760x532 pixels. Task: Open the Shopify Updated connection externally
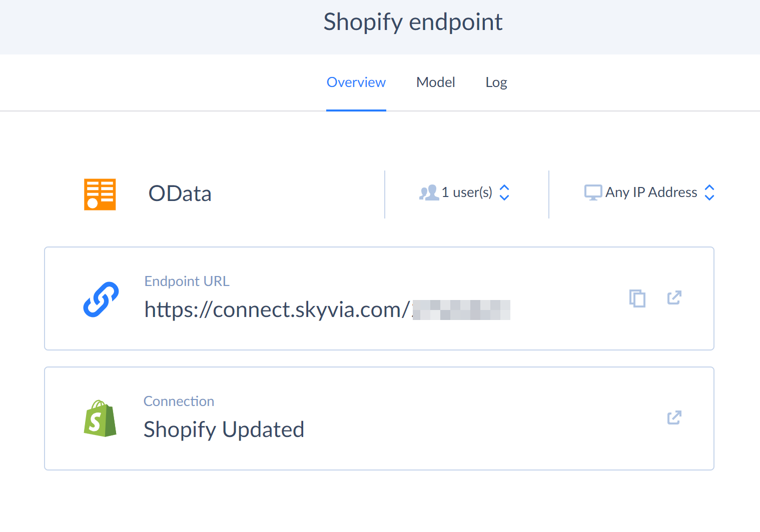674,417
